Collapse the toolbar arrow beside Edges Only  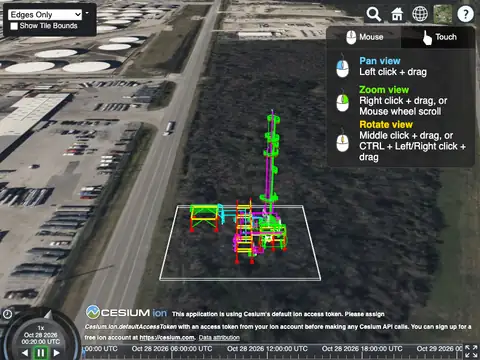(87, 13)
